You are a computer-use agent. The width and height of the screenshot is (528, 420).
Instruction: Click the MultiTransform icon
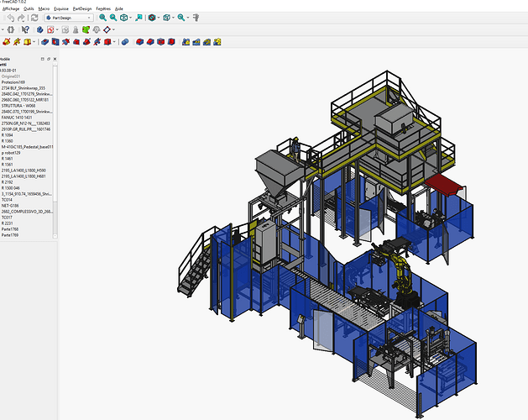(217, 42)
